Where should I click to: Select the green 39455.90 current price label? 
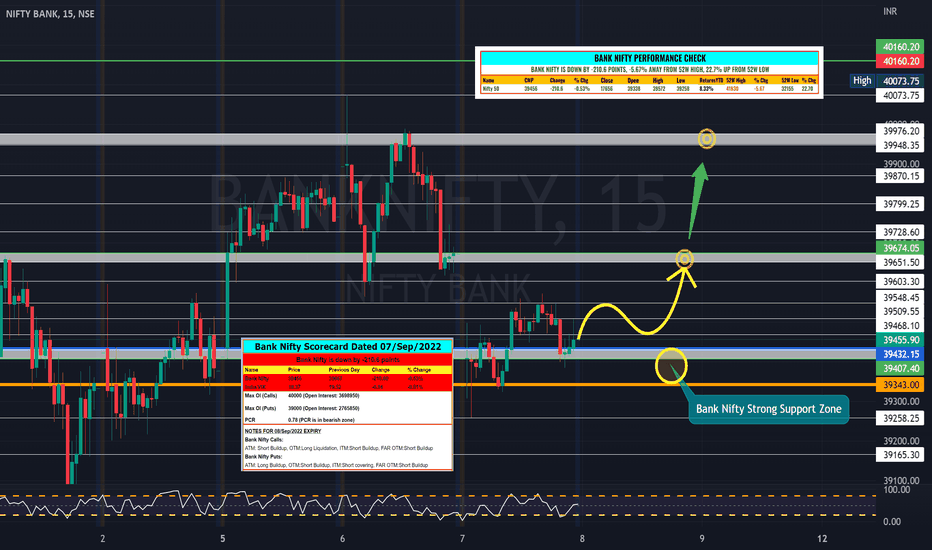click(x=900, y=340)
